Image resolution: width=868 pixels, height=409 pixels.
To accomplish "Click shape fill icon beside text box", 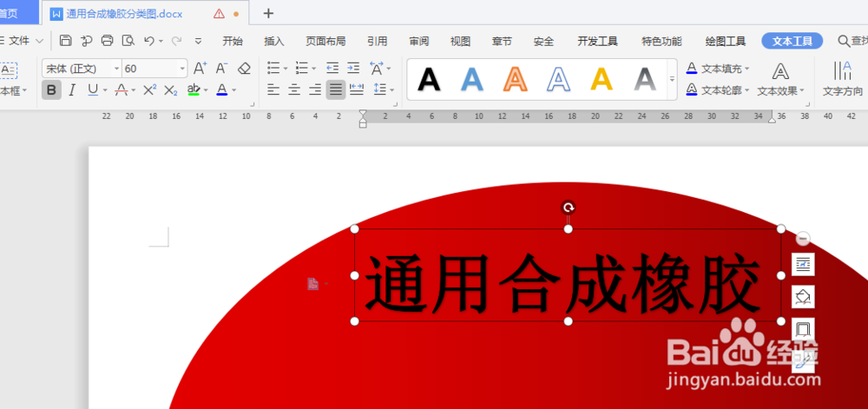I will coord(803,297).
